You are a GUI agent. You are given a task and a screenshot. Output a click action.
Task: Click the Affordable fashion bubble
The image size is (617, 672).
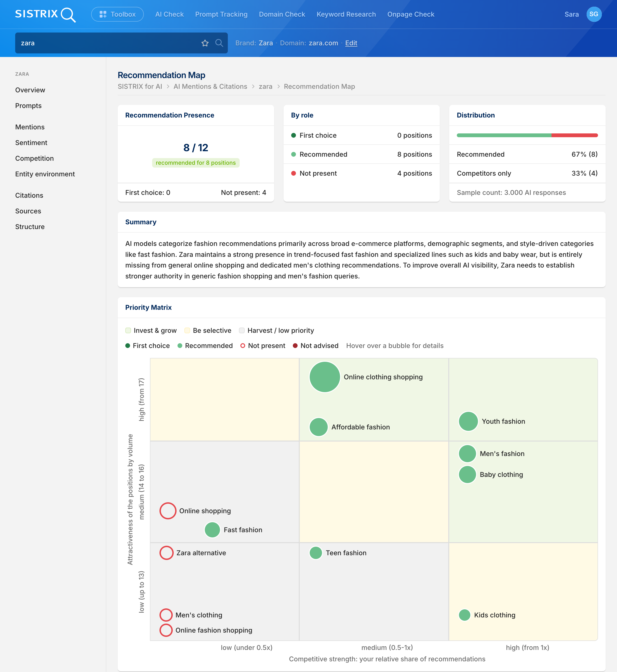tap(318, 427)
